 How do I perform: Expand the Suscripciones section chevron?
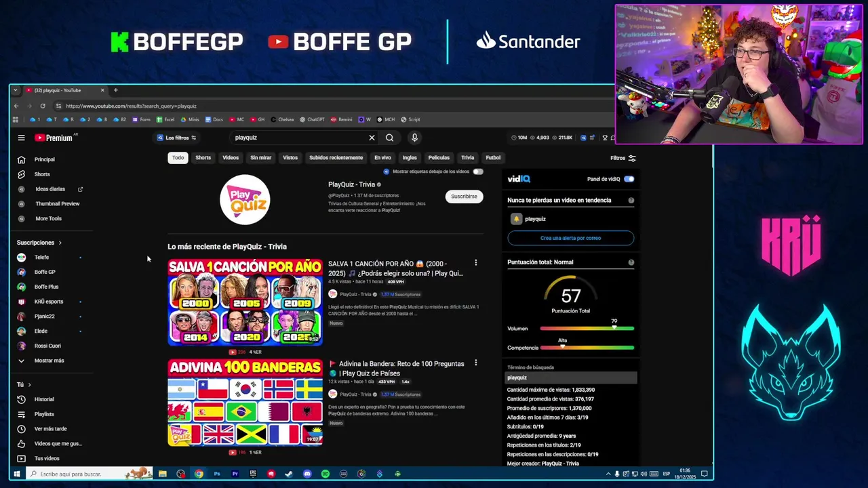click(x=60, y=243)
